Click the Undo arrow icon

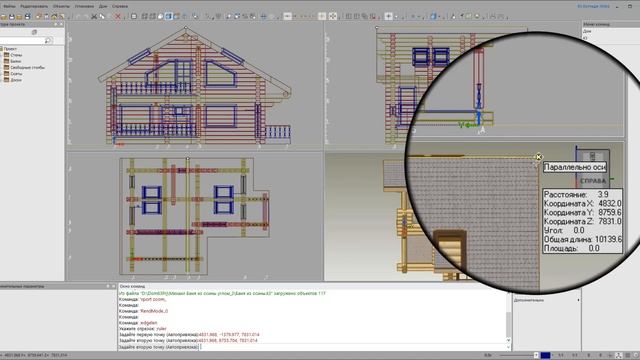click(78, 16)
